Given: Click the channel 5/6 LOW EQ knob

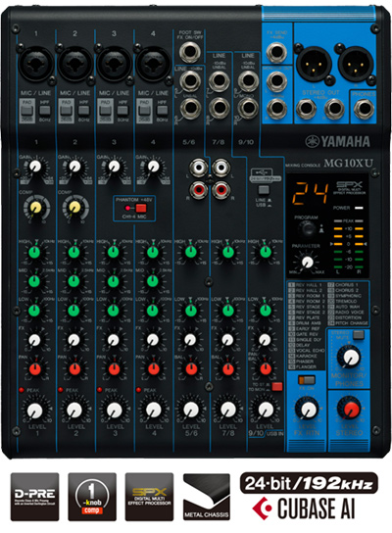Looking at the screenshot, I should click(x=191, y=311).
